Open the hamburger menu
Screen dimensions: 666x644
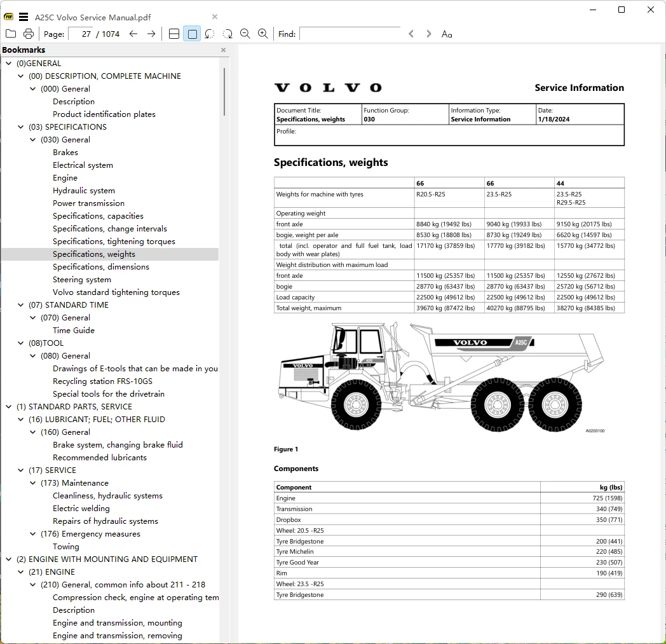(x=24, y=17)
